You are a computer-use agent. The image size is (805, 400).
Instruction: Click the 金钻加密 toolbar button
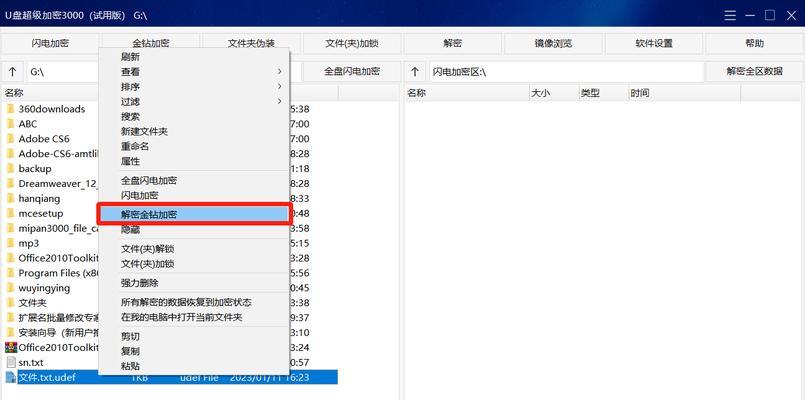151,44
